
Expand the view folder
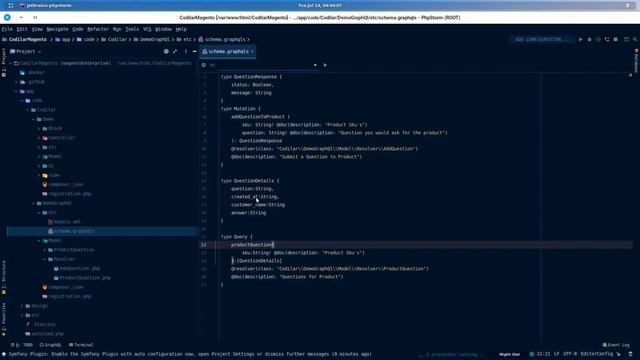pyautogui.click(x=40, y=175)
